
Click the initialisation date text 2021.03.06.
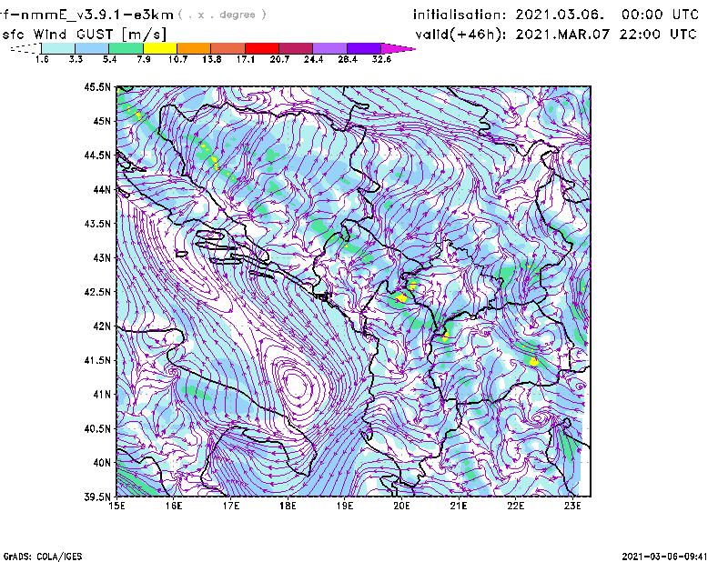pyautogui.click(x=560, y=15)
